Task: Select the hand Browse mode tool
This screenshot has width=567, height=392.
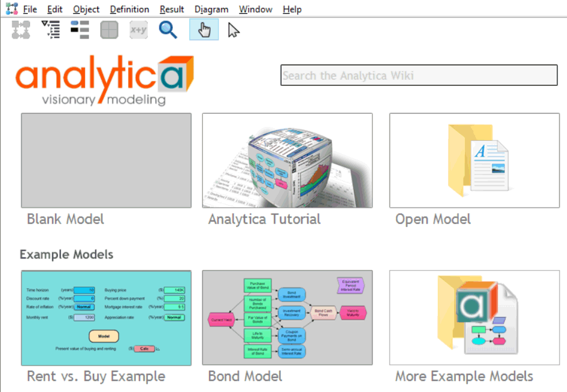Action: coord(204,30)
